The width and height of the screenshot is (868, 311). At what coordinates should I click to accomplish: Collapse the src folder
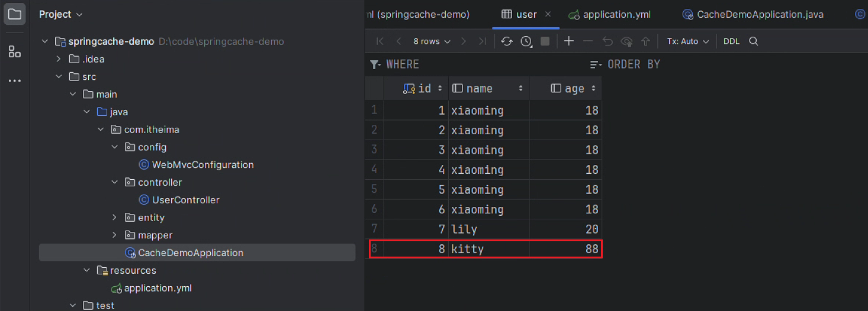click(x=59, y=77)
